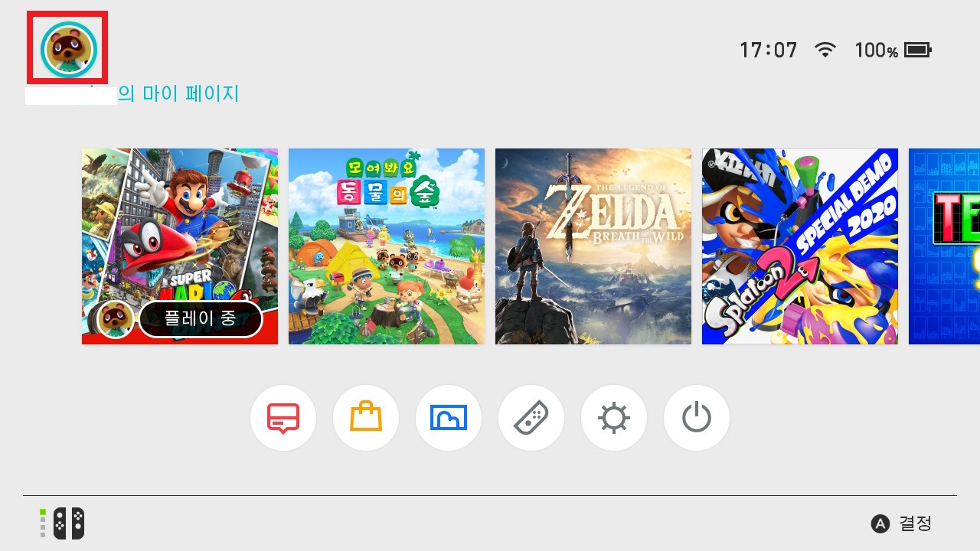This screenshot has width=980, height=551.
Task: Open Nintendo News red message icon
Action: [x=283, y=418]
